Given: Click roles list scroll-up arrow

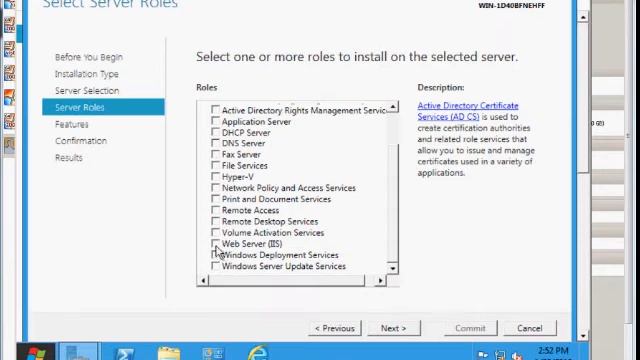Looking at the screenshot, I should (x=393, y=107).
